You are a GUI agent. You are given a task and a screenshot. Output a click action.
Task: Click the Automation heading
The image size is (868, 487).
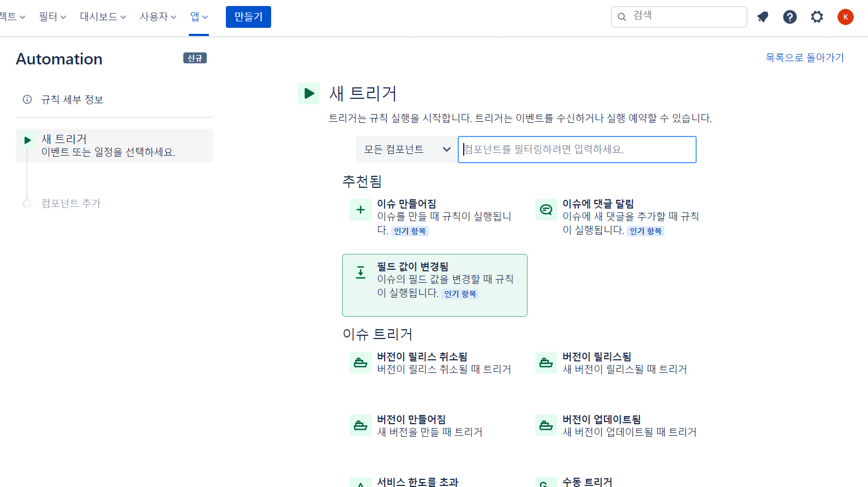point(59,59)
